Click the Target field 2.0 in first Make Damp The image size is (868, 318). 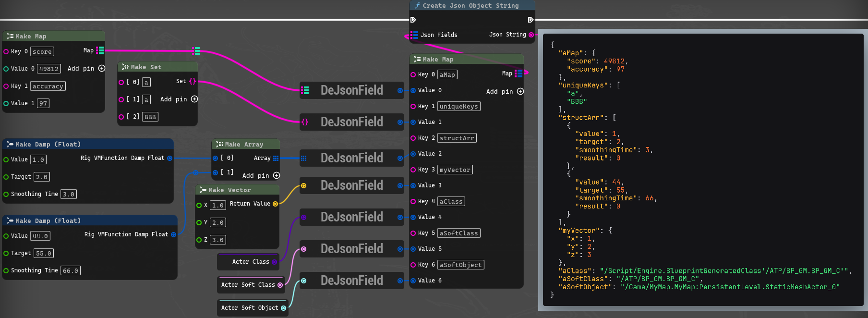(x=42, y=177)
